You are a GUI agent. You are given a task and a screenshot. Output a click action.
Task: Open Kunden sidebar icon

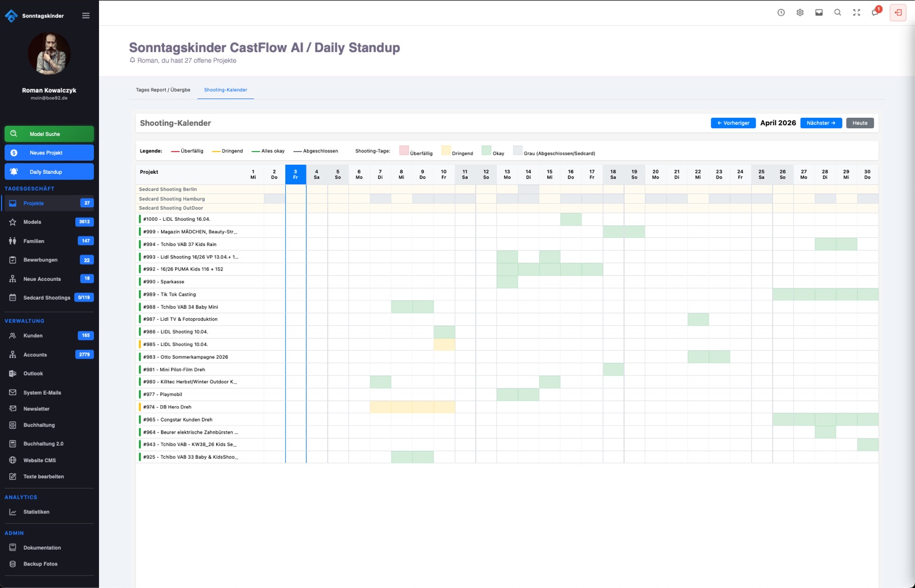click(13, 336)
